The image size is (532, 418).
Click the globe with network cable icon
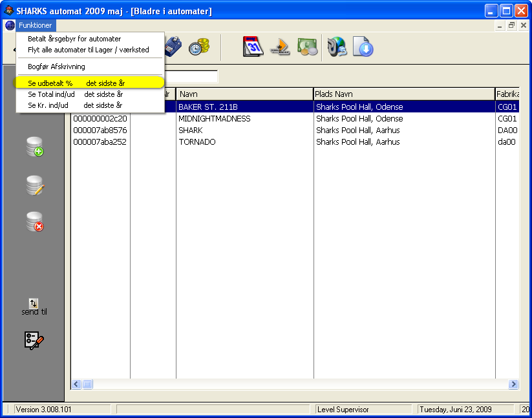point(337,47)
